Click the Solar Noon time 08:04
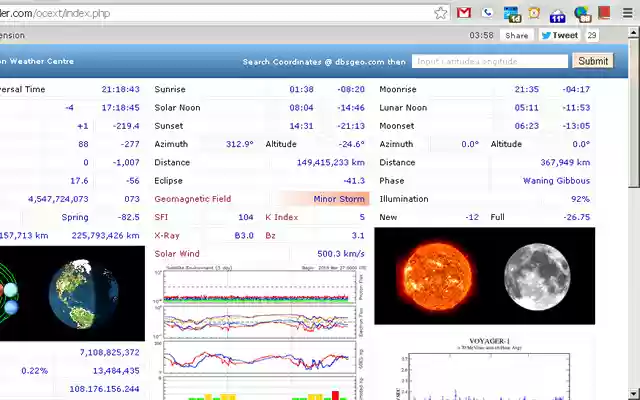 point(301,108)
